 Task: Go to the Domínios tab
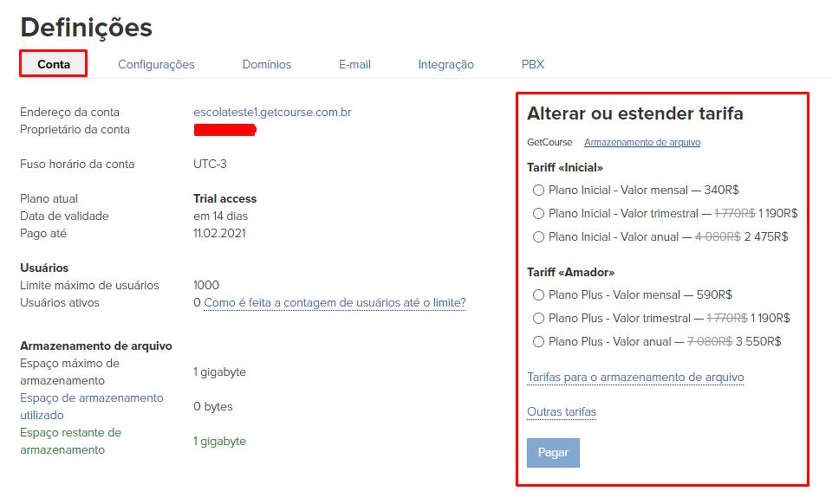pos(267,64)
